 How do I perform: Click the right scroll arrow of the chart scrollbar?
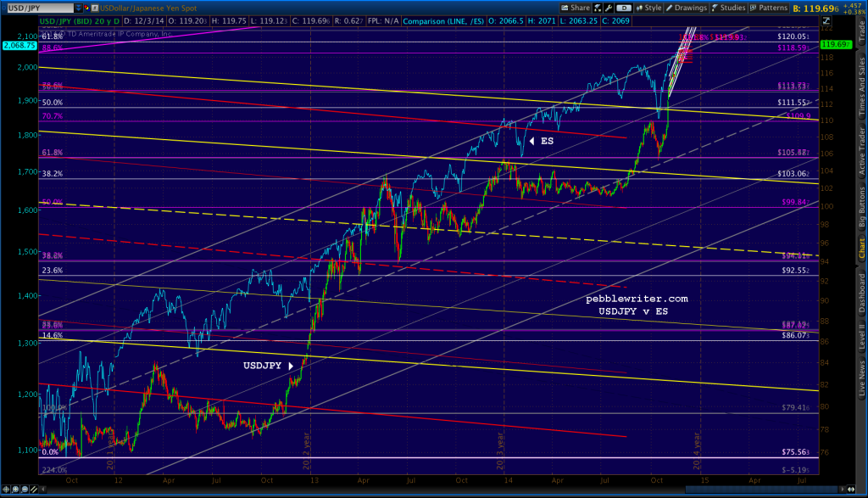[x=843, y=490]
